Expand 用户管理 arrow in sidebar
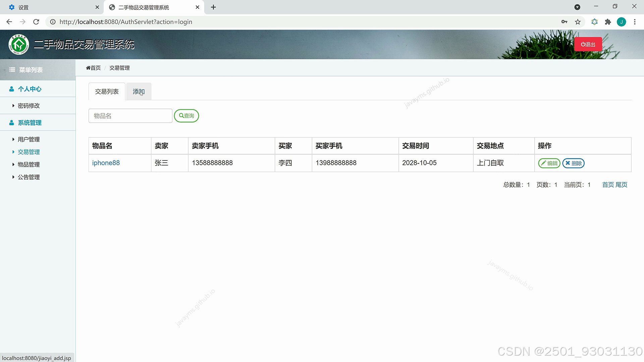 click(x=13, y=139)
